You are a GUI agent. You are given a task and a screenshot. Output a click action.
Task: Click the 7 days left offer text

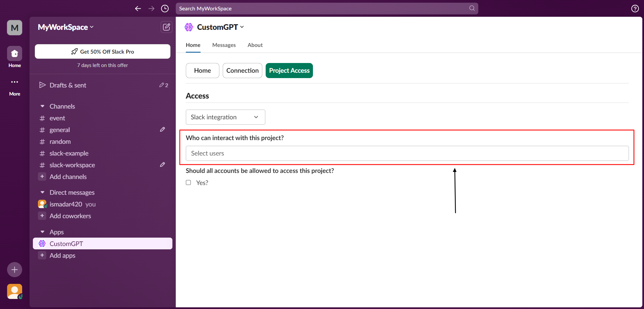pyautogui.click(x=103, y=65)
